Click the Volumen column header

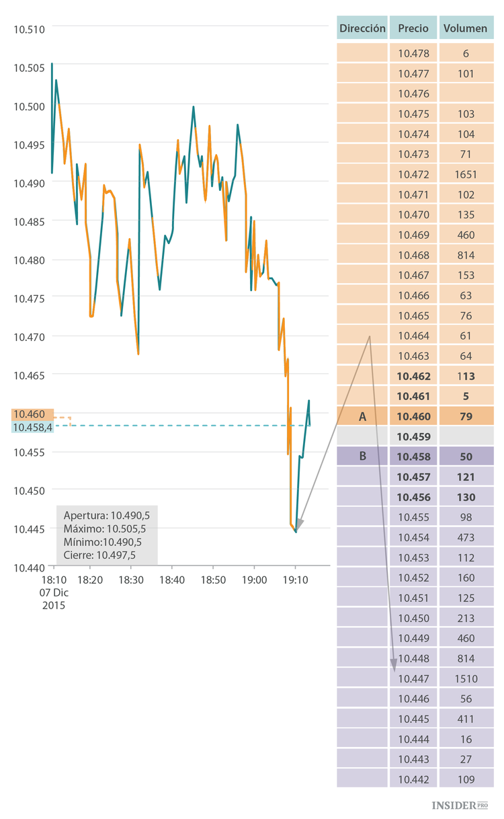[466, 28]
